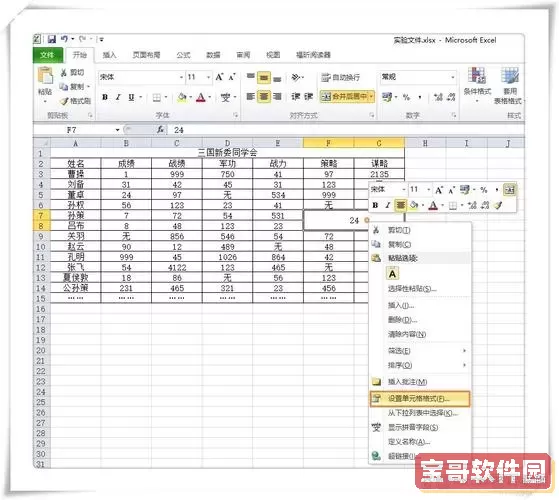The width and height of the screenshot is (559, 500).
Task: Click ribbon Borders icon
Action: pos(157,97)
